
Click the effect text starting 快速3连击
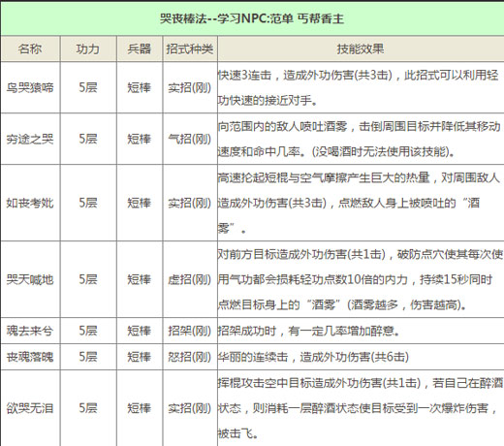(x=359, y=87)
